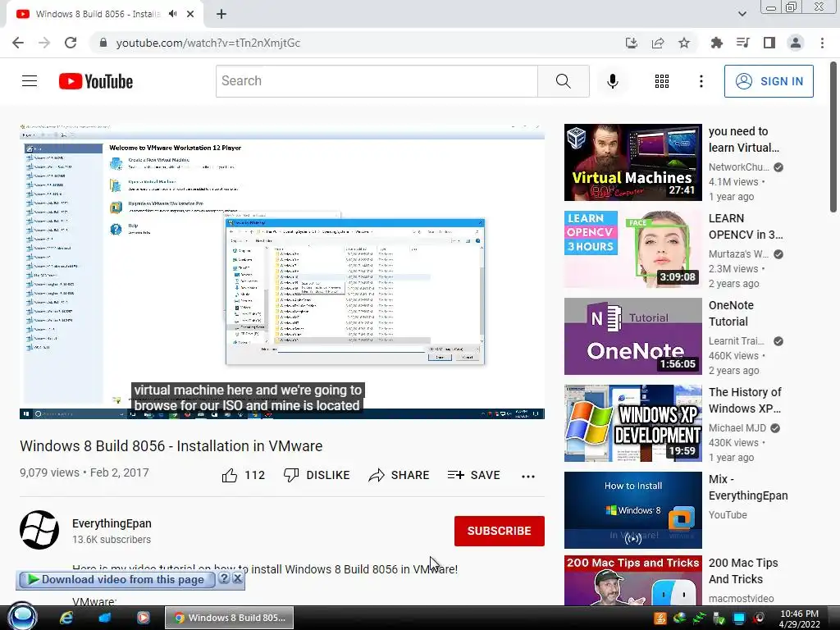Screen dimensions: 840x630
Task: Open the EverythingEpan channel avatar
Action: pyautogui.click(x=39, y=530)
